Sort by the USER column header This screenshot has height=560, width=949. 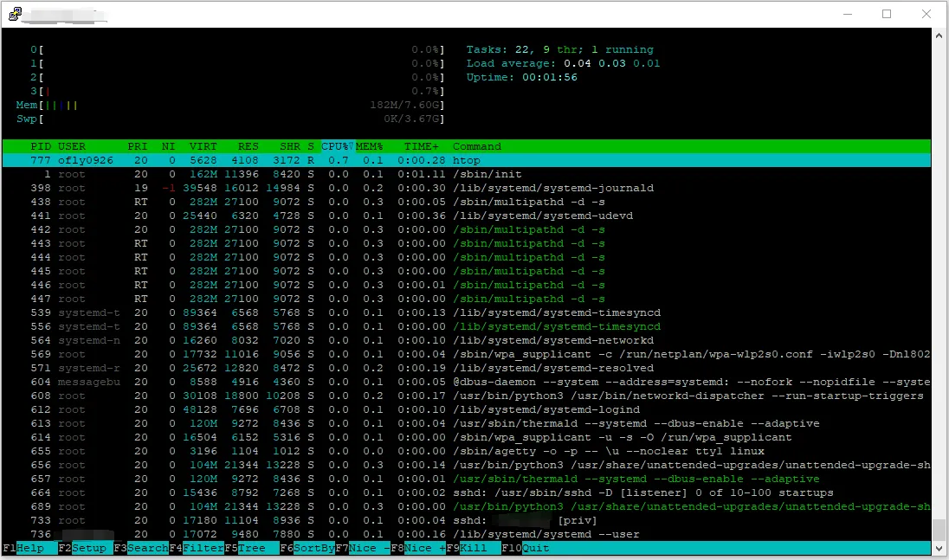72,146
